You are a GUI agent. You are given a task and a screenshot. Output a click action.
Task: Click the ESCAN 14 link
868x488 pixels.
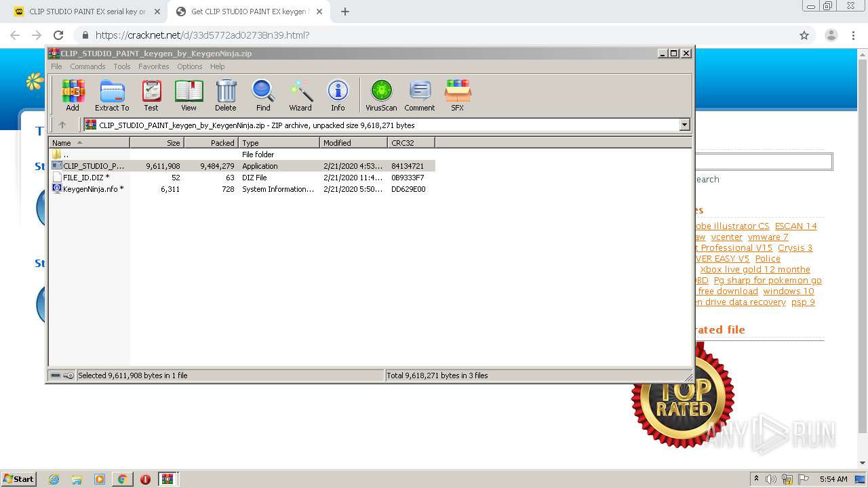click(x=795, y=226)
